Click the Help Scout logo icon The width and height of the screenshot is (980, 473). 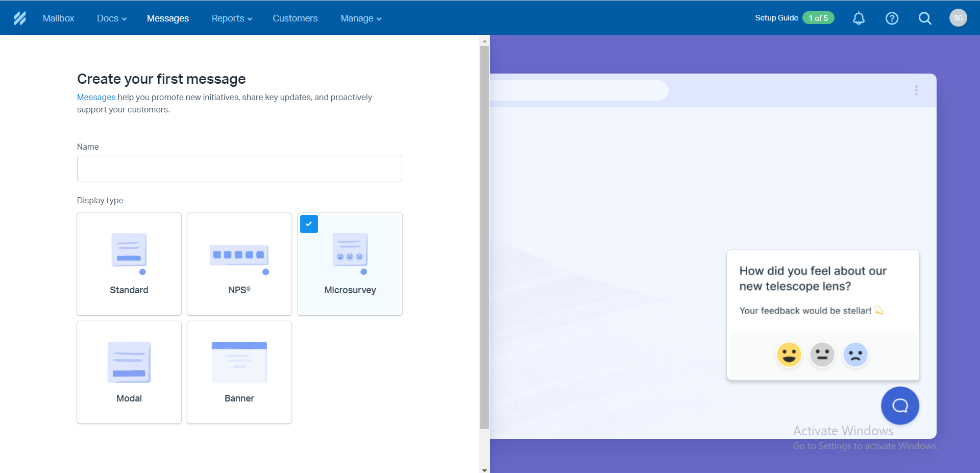(x=20, y=18)
